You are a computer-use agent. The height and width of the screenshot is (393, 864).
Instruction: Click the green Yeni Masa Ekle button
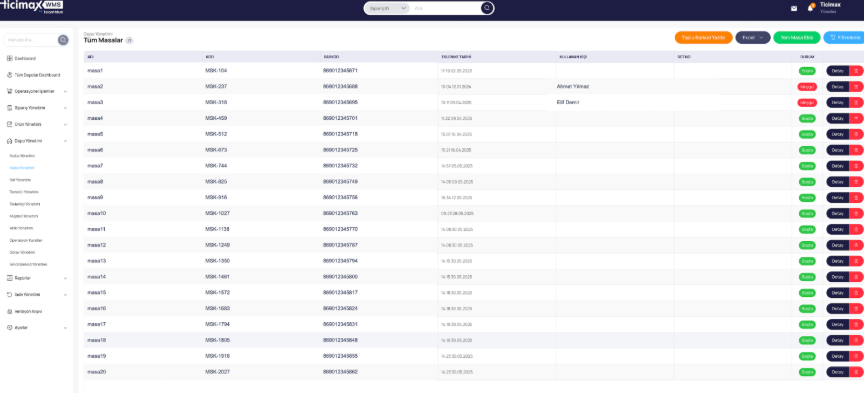tap(797, 37)
